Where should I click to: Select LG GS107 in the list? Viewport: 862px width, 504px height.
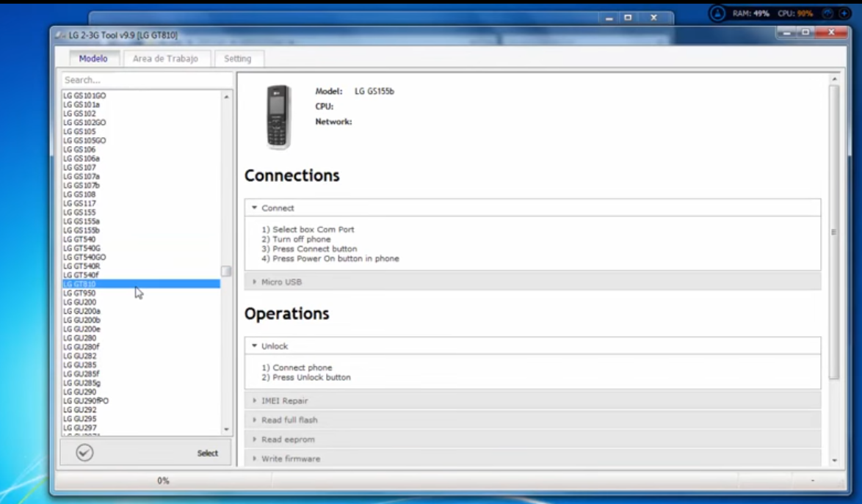click(x=141, y=167)
